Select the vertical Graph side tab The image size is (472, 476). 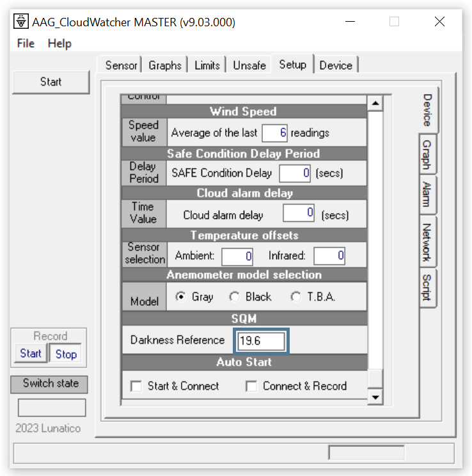427,154
